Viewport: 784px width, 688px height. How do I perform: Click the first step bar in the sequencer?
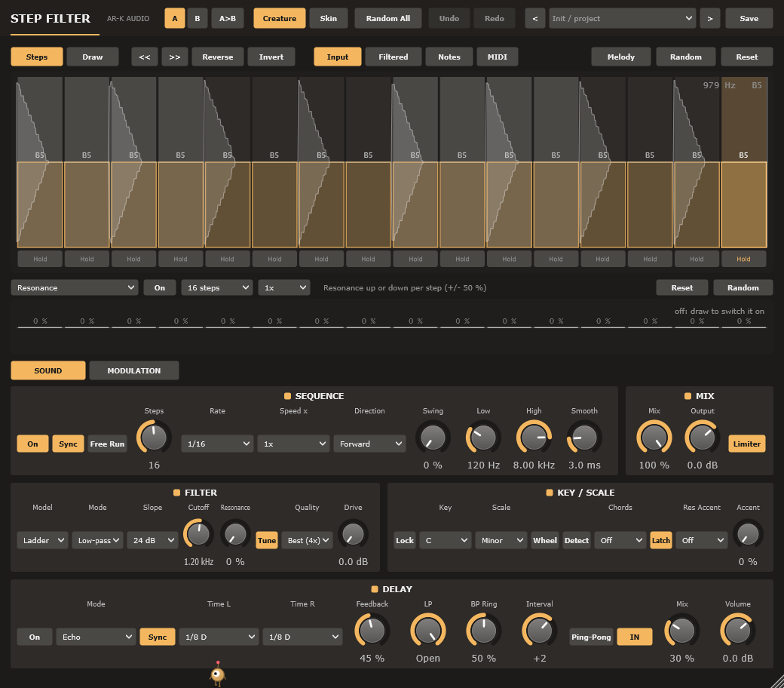tap(40, 204)
